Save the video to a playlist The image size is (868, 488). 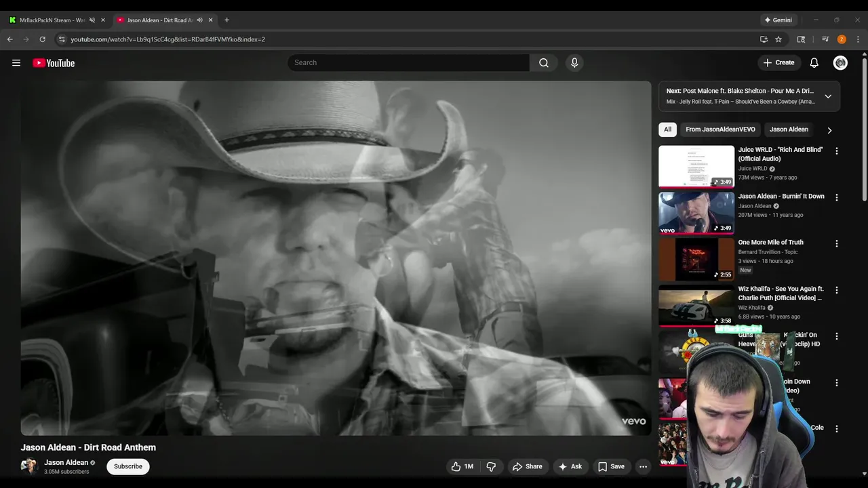[x=611, y=466]
